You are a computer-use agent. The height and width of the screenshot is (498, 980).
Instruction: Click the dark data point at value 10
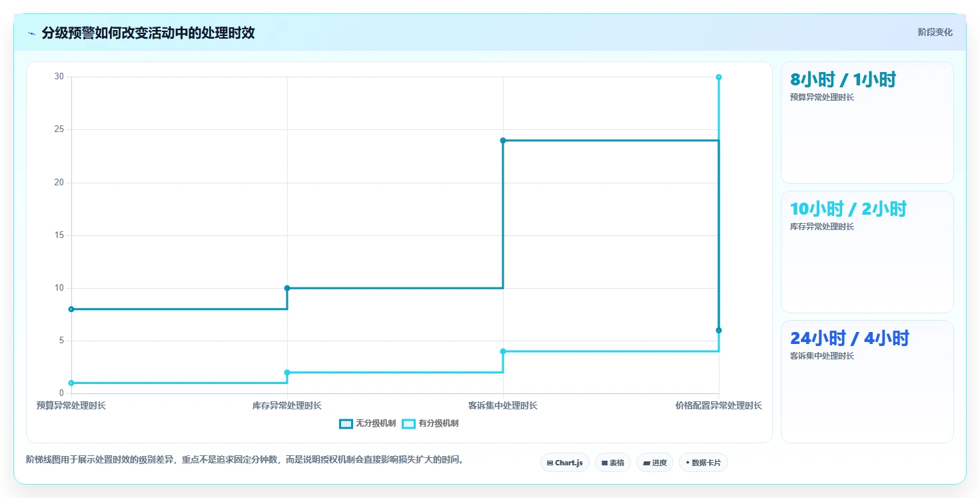coord(287,288)
